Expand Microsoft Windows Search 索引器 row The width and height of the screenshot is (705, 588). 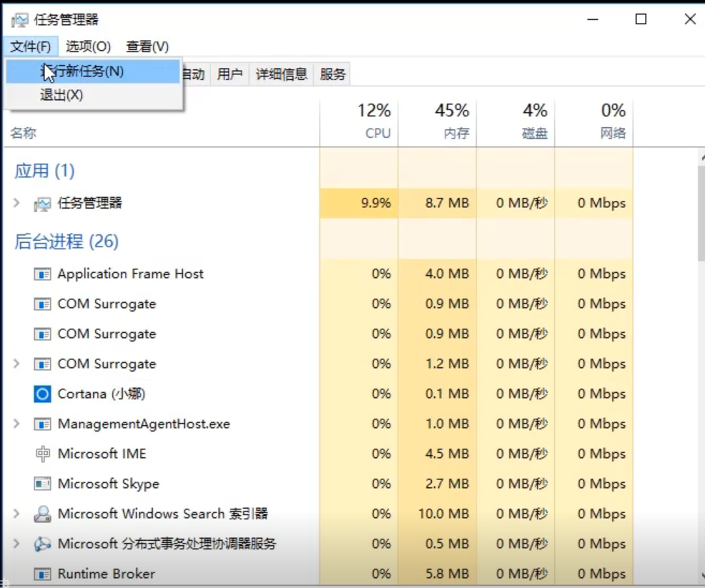tap(16, 514)
